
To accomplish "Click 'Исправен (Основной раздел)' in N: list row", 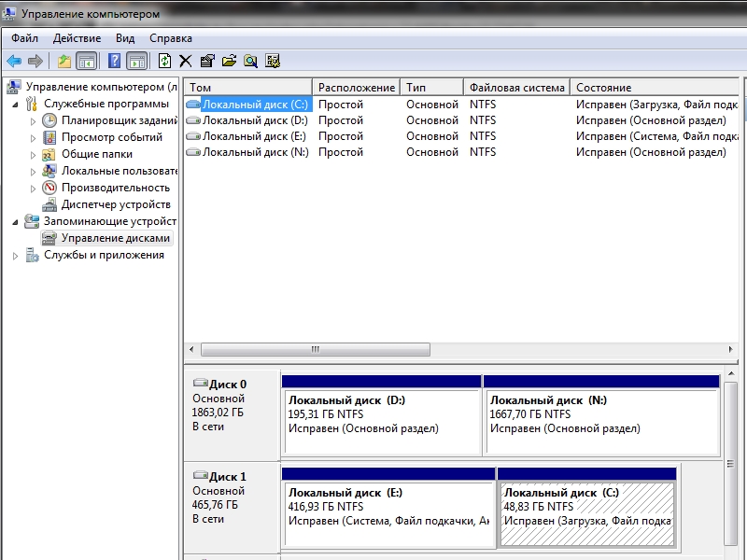I will pyautogui.click(x=651, y=152).
